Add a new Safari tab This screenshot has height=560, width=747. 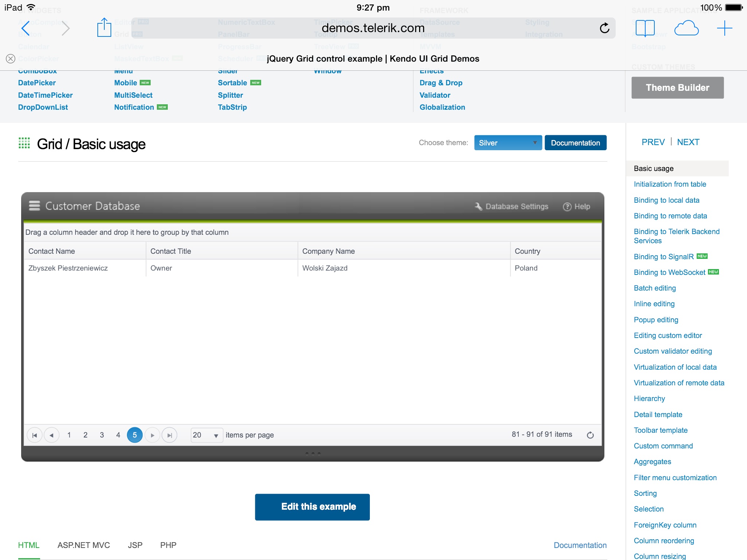(724, 28)
